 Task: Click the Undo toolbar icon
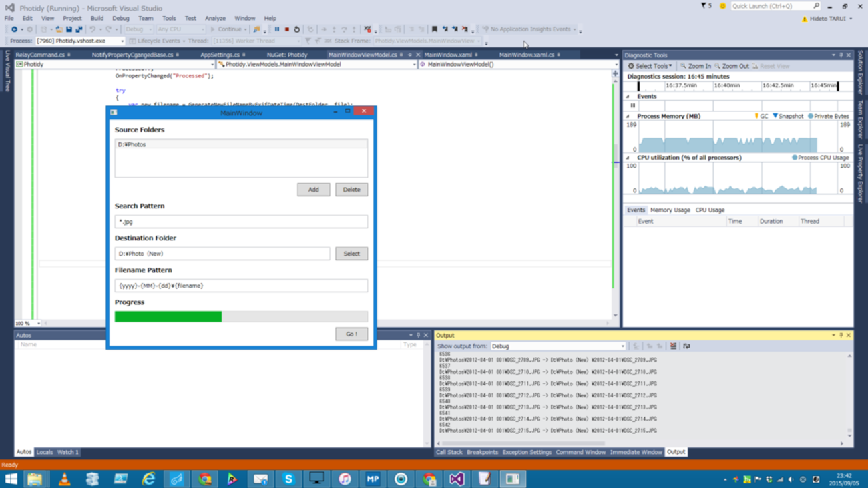click(x=93, y=29)
